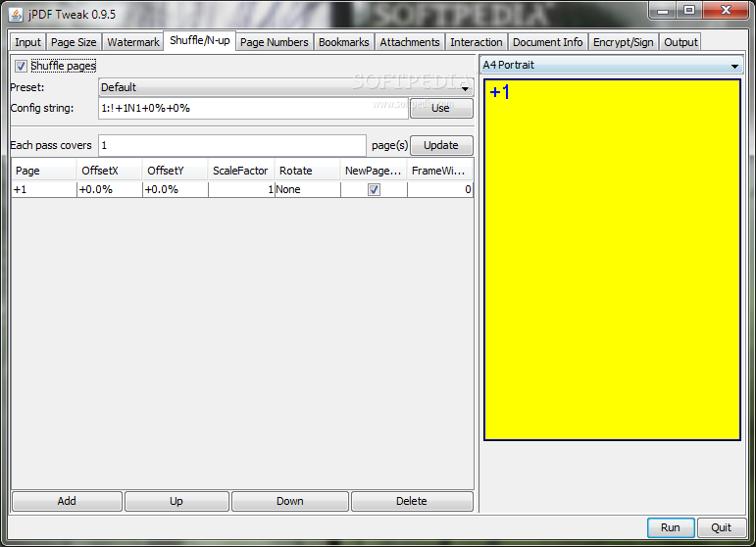The width and height of the screenshot is (756, 547).
Task: Maximize the jPDF Tweak window
Action: coord(689,11)
